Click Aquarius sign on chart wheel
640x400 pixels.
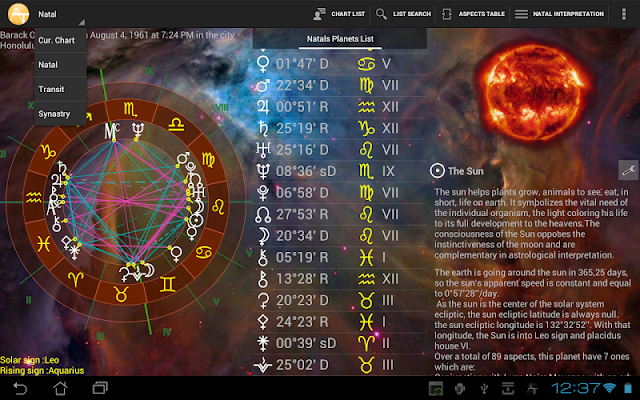[x=33, y=198]
